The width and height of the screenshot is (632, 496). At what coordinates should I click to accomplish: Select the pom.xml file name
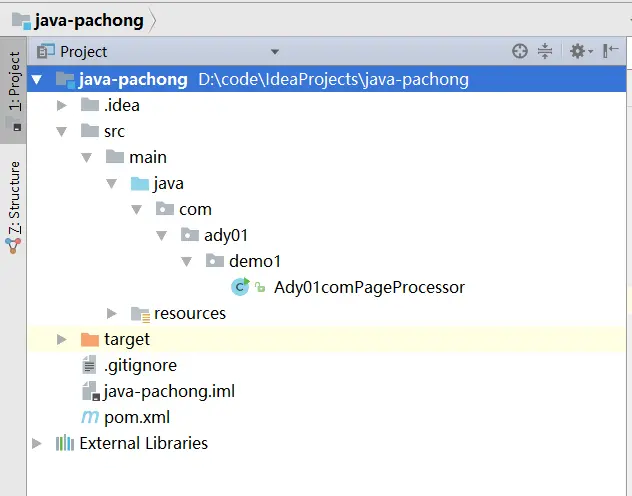(x=137, y=417)
